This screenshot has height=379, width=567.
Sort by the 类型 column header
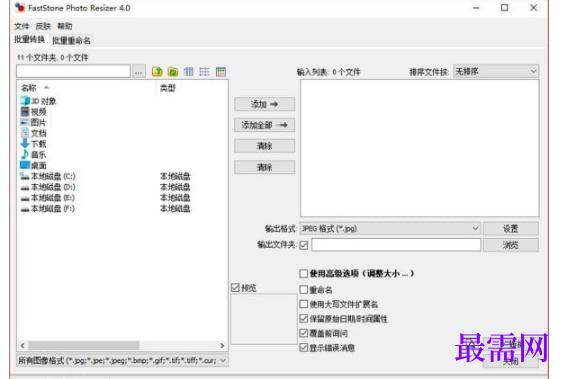pyautogui.click(x=168, y=88)
